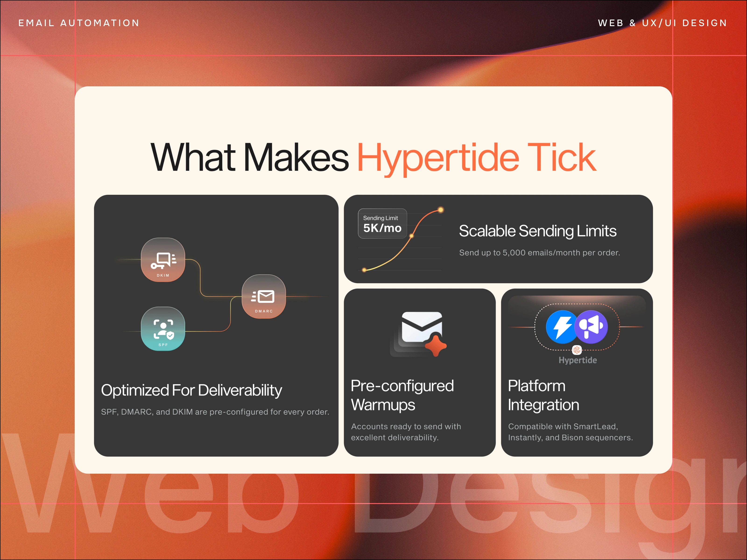The image size is (747, 560).
Task: Click the Sending Limit 5K/mo badge
Action: click(382, 224)
